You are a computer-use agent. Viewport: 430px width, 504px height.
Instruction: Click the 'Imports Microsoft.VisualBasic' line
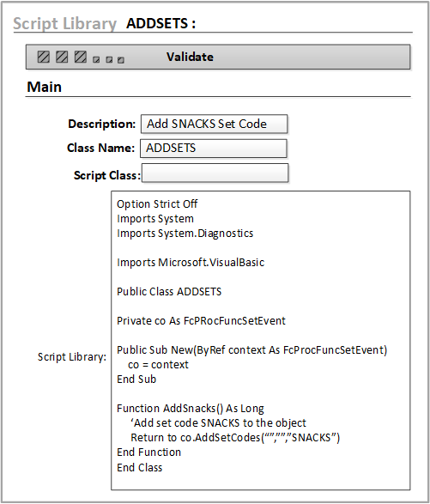click(191, 262)
